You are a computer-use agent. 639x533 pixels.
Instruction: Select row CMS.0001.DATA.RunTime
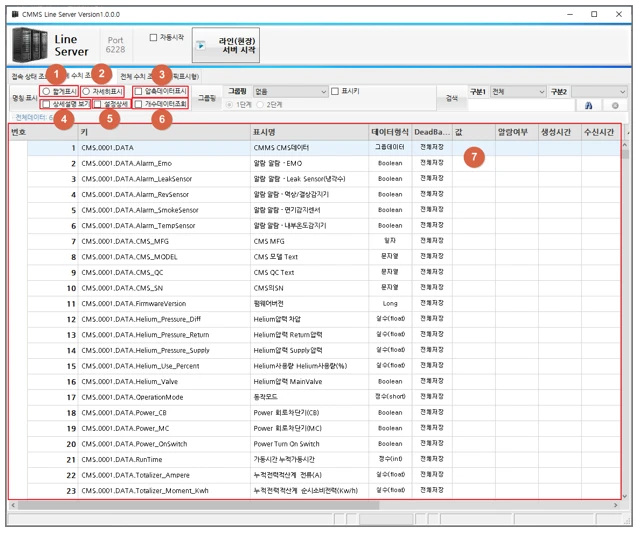point(324,459)
